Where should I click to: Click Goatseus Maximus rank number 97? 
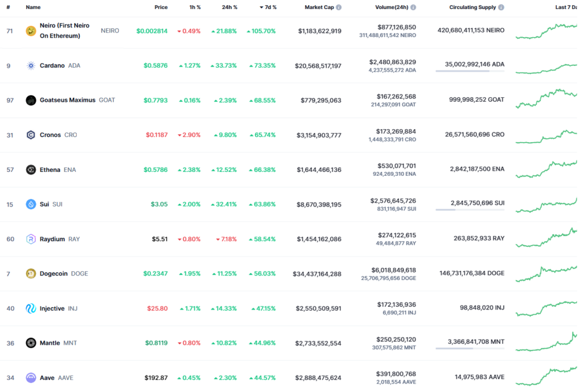click(10, 100)
